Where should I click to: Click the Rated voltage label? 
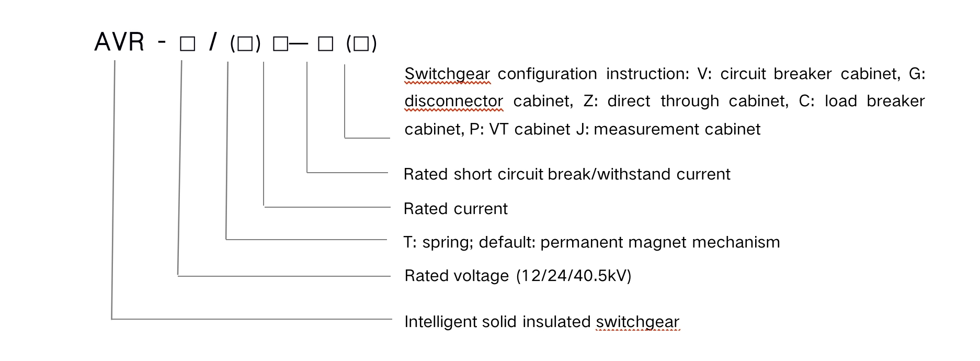[x=457, y=276]
